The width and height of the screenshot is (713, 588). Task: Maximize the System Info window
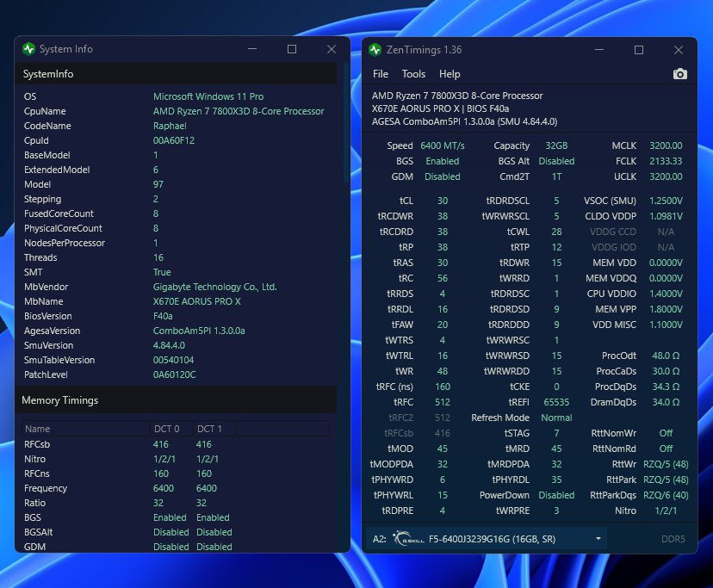[292, 49]
